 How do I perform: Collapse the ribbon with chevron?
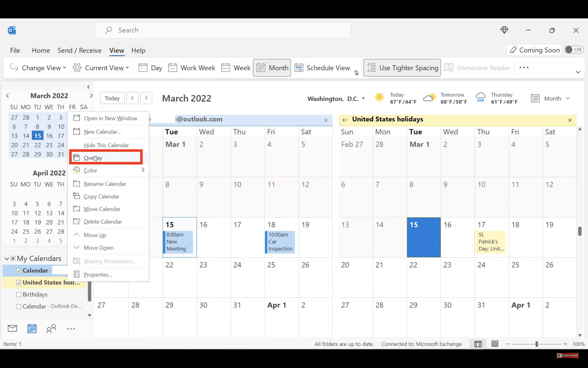coord(578,72)
